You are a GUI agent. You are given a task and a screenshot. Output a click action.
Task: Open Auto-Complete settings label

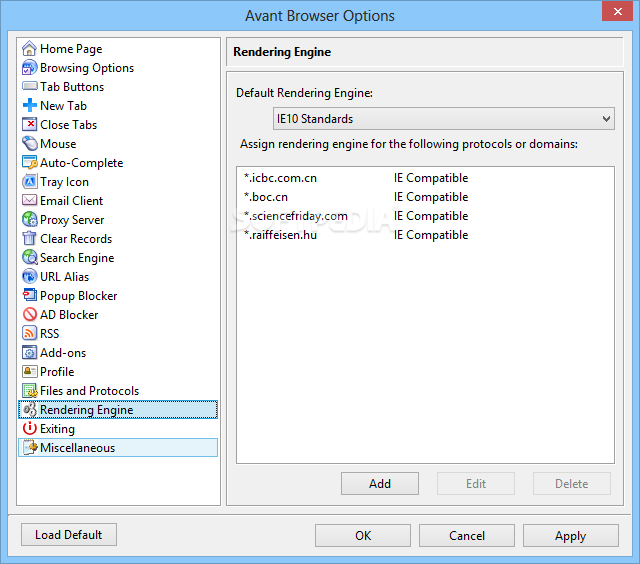pos(82,163)
